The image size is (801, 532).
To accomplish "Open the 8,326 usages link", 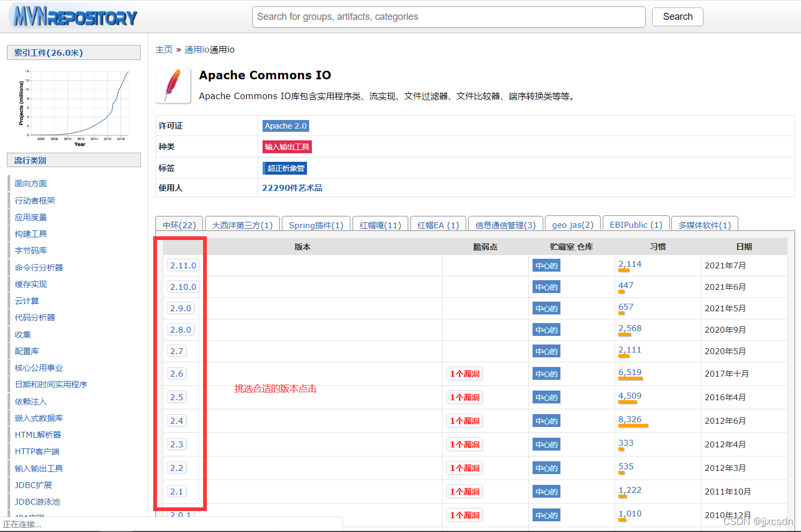I will (630, 419).
